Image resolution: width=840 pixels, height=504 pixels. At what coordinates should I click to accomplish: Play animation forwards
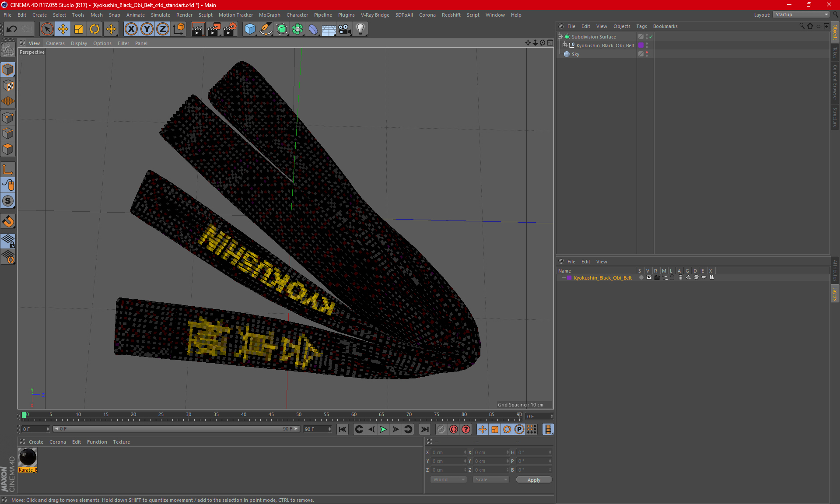tap(383, 429)
